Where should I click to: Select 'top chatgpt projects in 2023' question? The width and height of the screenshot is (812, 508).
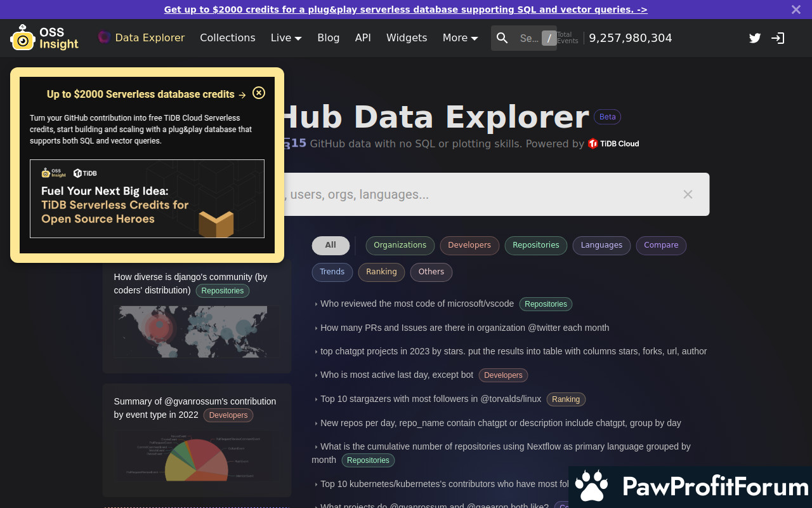click(x=513, y=351)
